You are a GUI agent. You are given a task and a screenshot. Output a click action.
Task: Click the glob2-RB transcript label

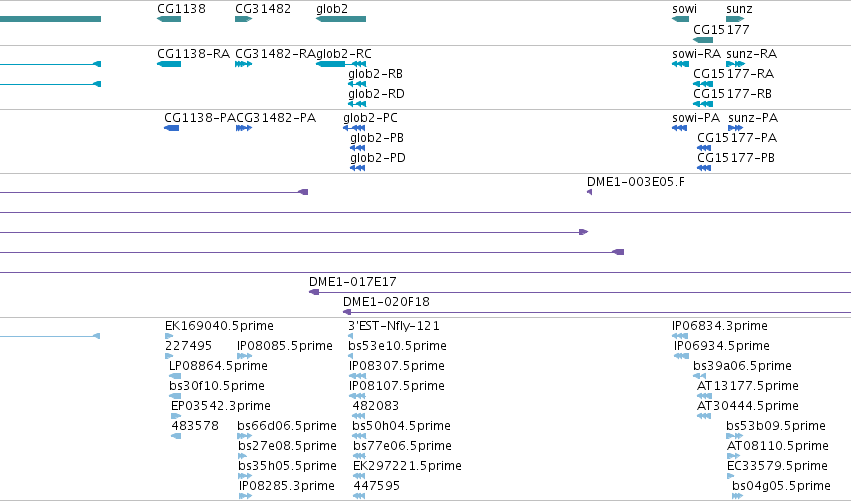click(x=376, y=74)
